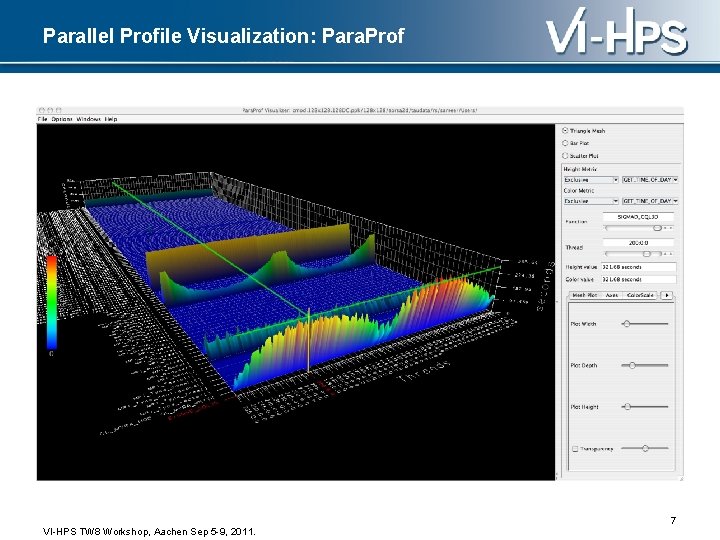Open Height Metric GET_TIME_OF_DAY dropdown

tap(650, 180)
